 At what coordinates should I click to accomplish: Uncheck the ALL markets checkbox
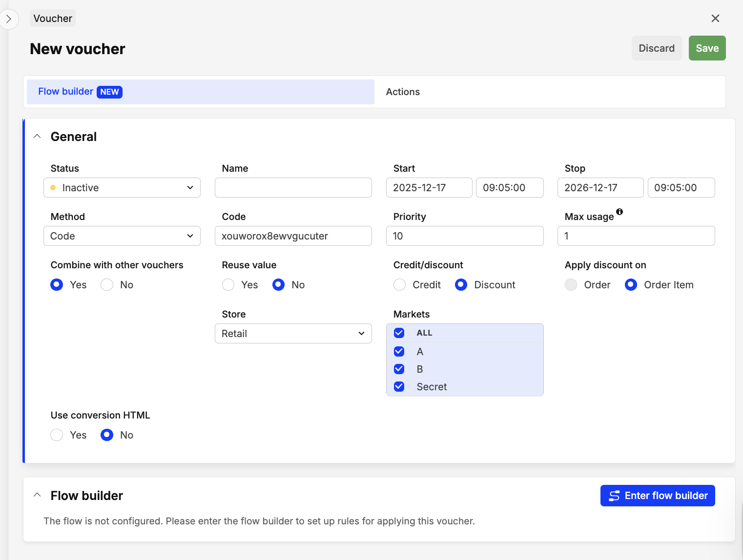point(399,333)
